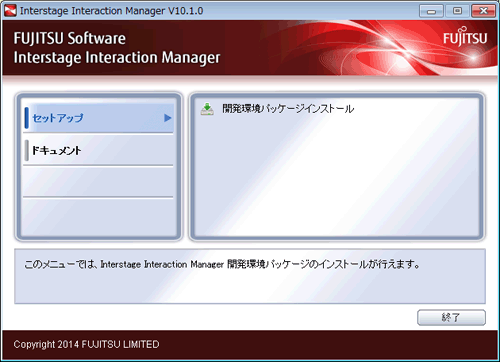This screenshot has width=500, height=362.
Task: Close the Interstage Interaction Manager window
Action: tap(483, 11)
